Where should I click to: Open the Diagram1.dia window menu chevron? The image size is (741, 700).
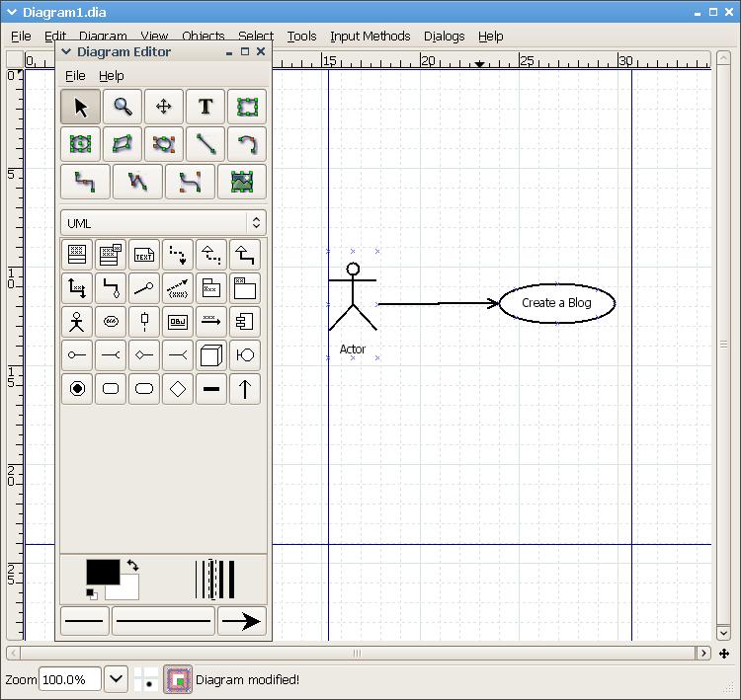[x=12, y=12]
